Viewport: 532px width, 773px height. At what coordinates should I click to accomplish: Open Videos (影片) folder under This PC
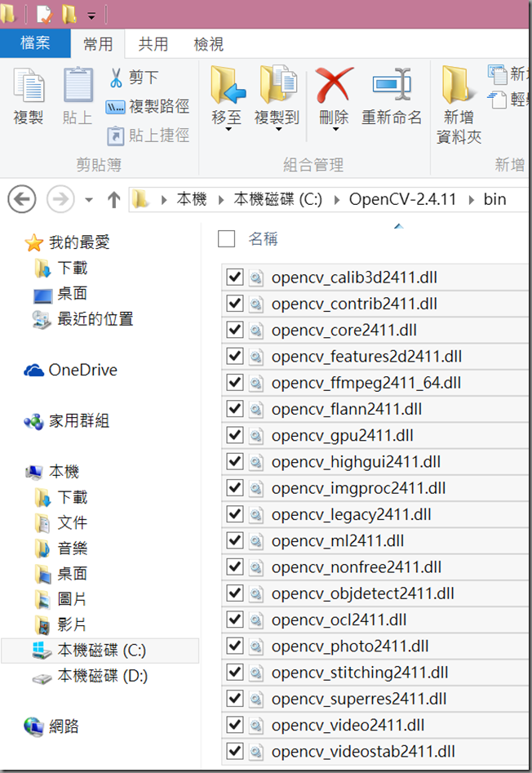(x=60, y=624)
